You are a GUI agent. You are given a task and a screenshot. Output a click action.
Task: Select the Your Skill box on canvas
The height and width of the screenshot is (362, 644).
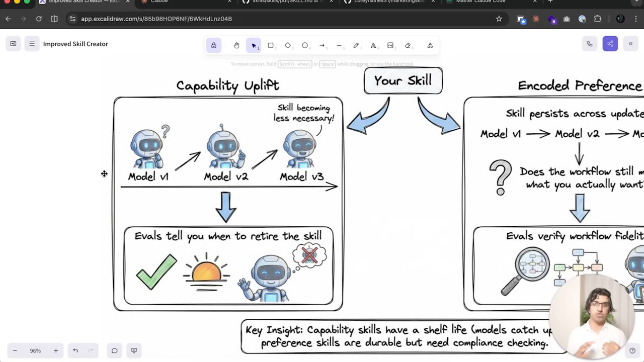click(403, 80)
